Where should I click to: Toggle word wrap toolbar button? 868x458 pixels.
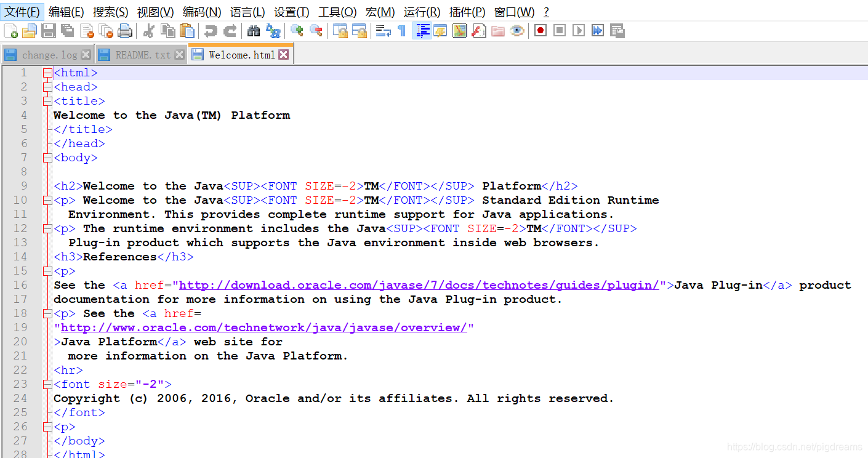coord(383,30)
